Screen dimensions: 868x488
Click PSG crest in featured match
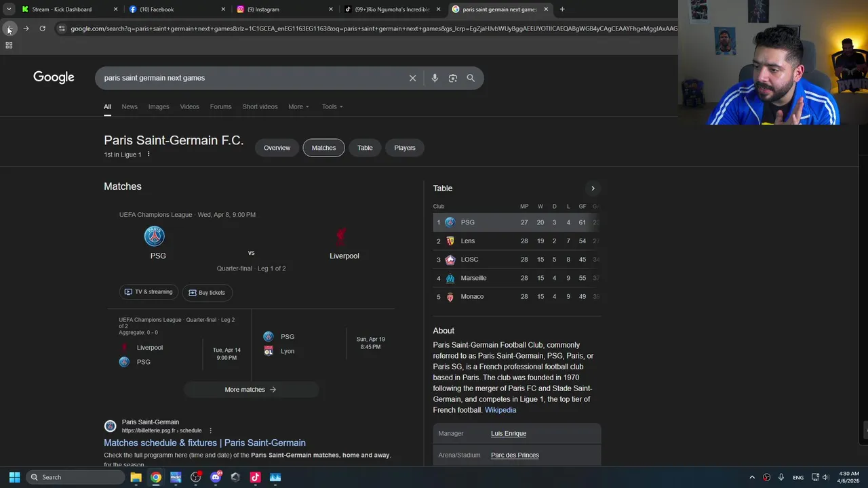155,236
